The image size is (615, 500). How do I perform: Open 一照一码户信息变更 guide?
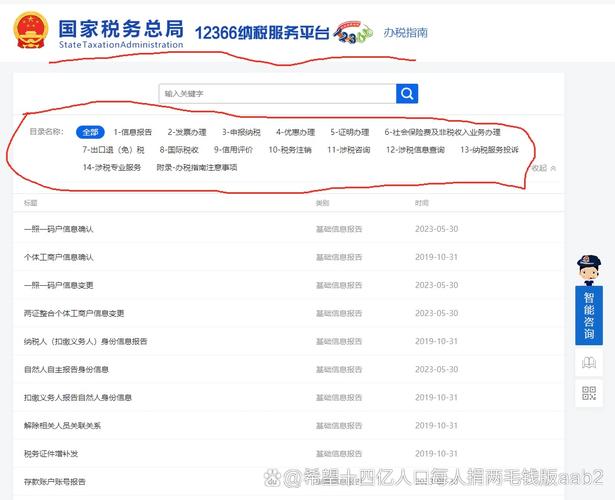[59, 285]
